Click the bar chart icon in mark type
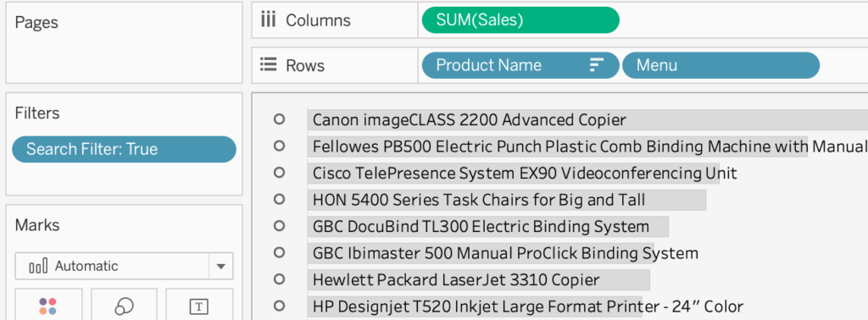Screen dimensions: 868x320 [38, 267]
